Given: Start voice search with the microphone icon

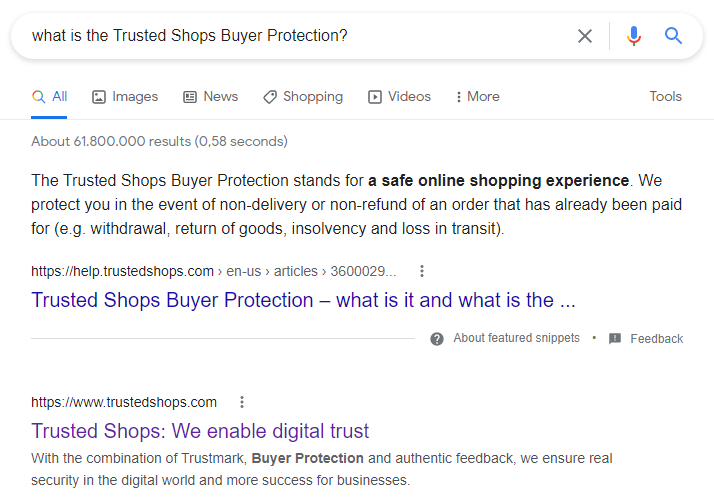Looking at the screenshot, I should pyautogui.click(x=633, y=36).
